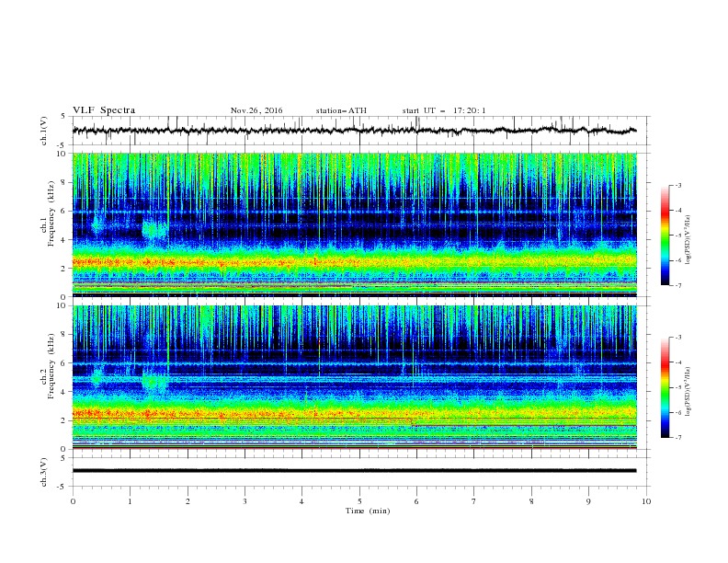Click the "-7" label on ch.2 colorbar

[x=677, y=437]
